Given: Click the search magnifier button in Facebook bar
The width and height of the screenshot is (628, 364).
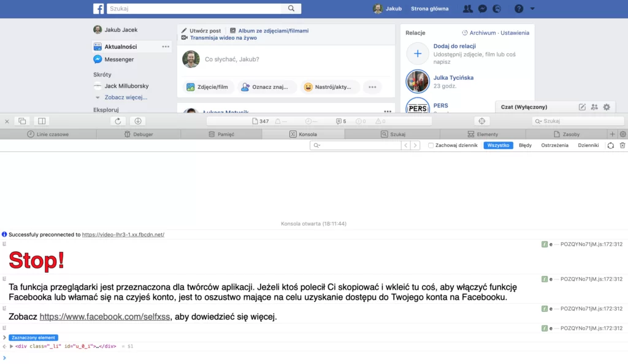Looking at the screenshot, I should pyautogui.click(x=291, y=9).
